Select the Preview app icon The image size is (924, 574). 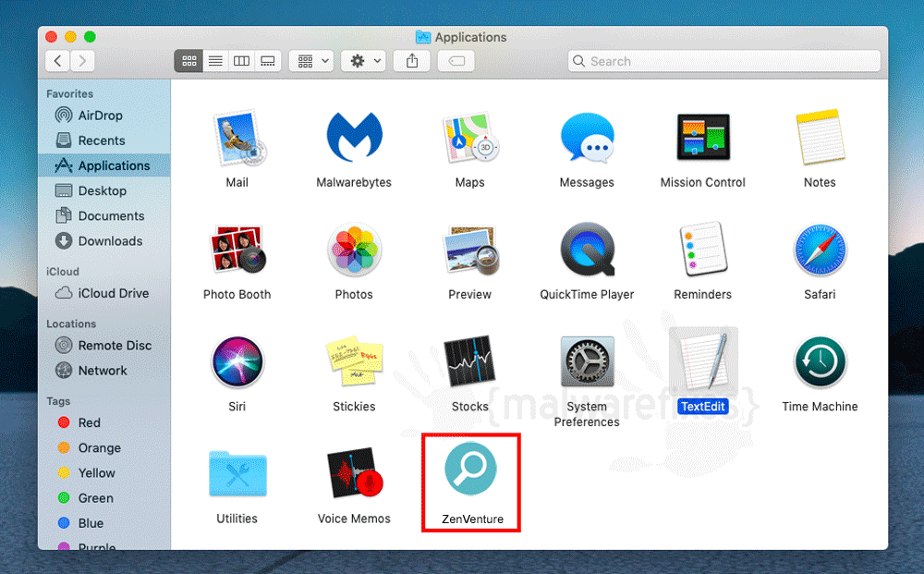pos(470,250)
